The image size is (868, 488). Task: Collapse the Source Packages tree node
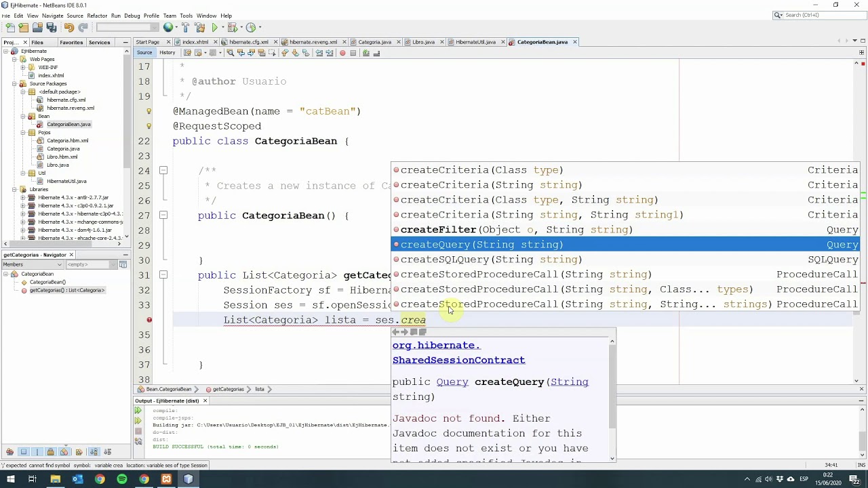(14, 84)
